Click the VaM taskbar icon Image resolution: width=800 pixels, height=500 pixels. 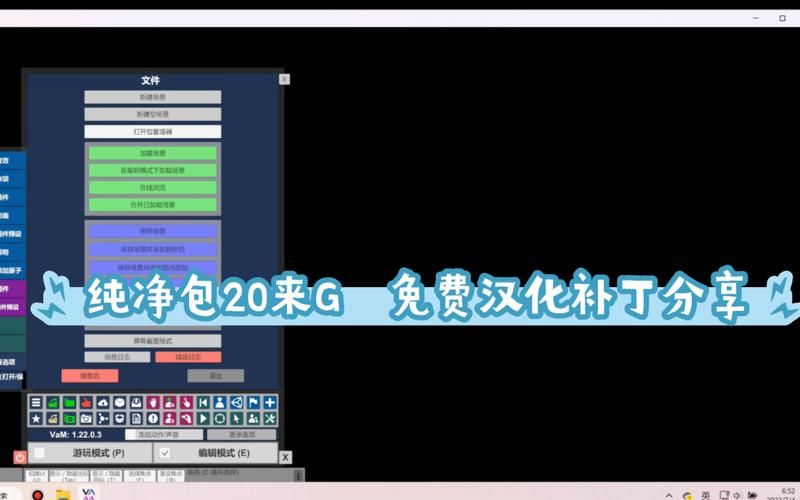(x=89, y=494)
